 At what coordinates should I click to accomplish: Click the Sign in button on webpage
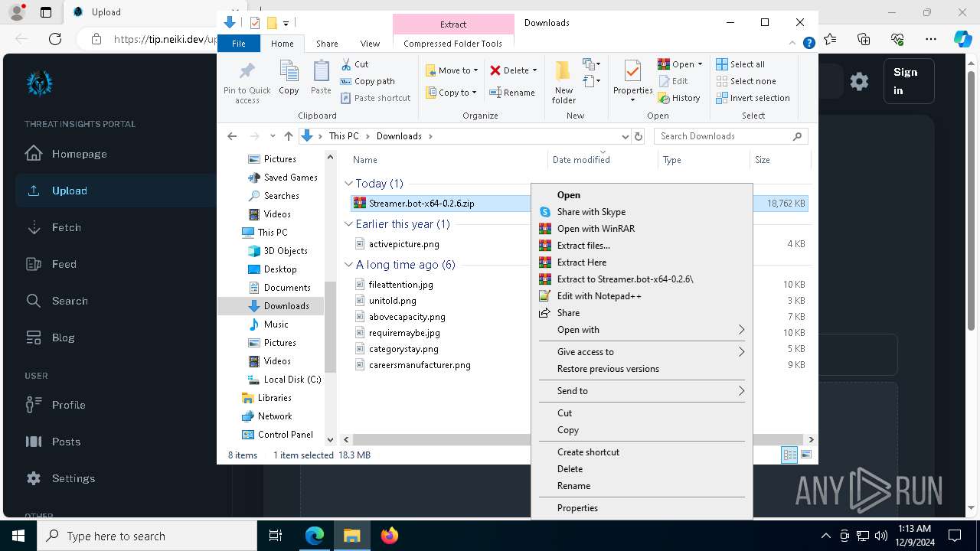(x=909, y=81)
